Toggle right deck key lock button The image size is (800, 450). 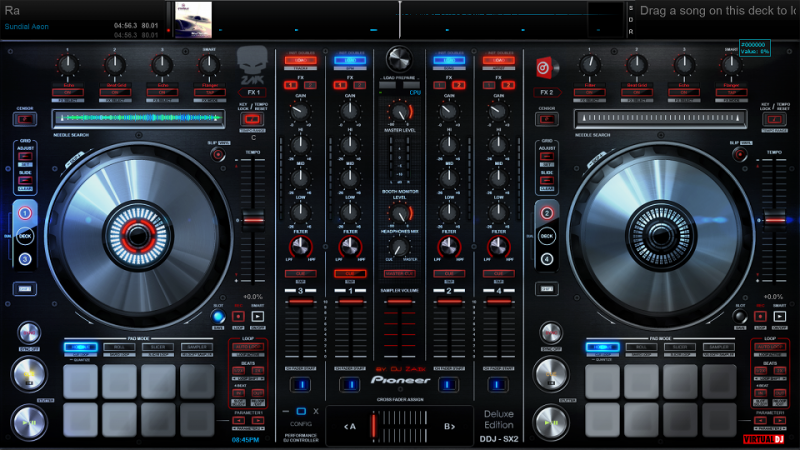774,119
